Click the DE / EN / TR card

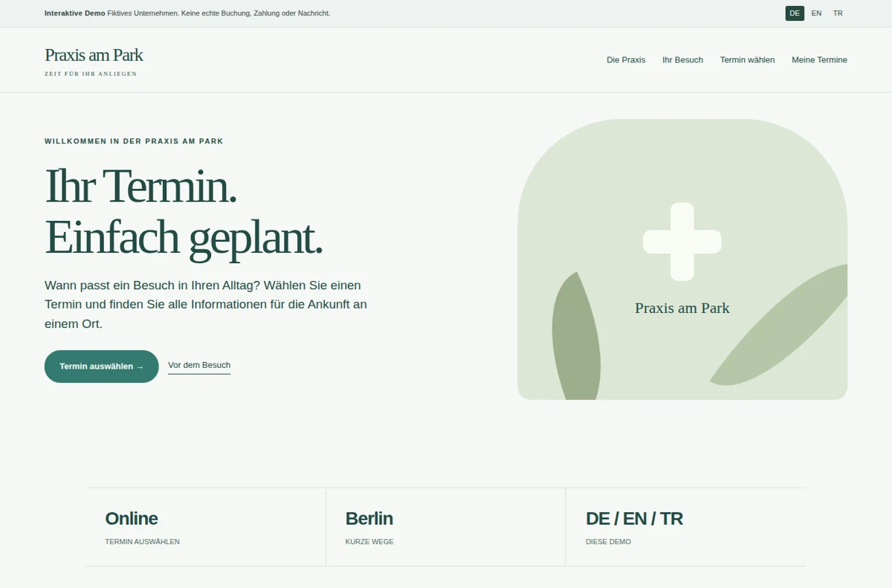point(686,527)
